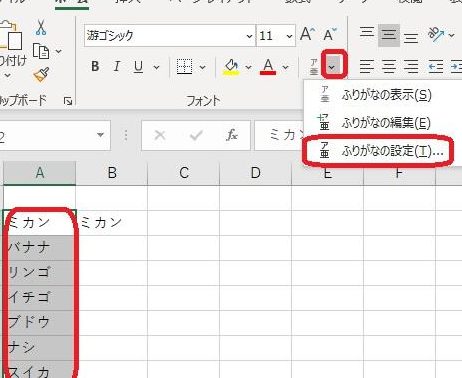Select column C header
The image size is (462, 378).
tap(184, 173)
